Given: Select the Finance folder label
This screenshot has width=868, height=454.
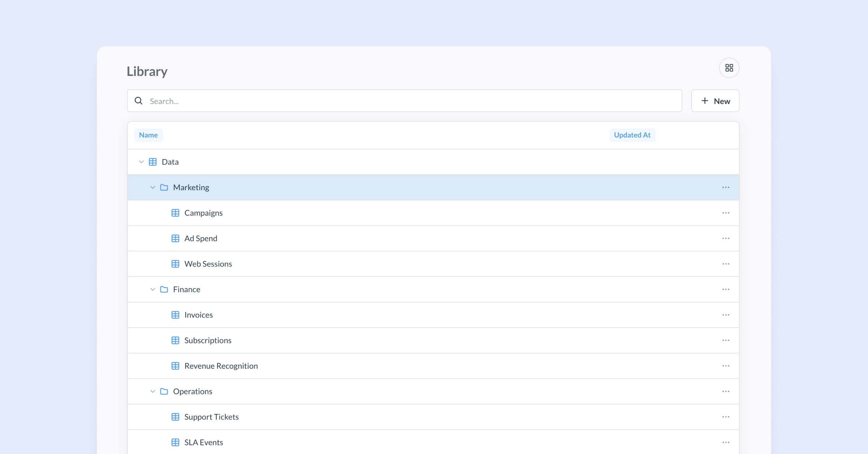Looking at the screenshot, I should [x=187, y=290].
